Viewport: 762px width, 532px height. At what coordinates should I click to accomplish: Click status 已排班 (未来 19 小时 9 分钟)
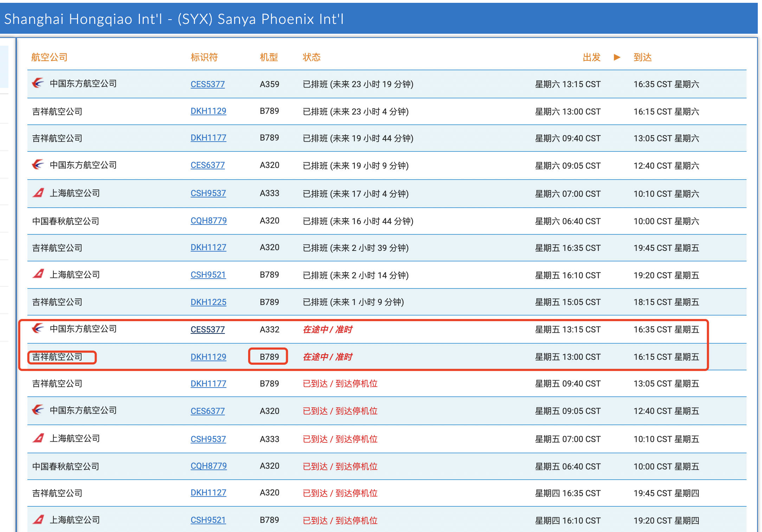click(x=356, y=166)
